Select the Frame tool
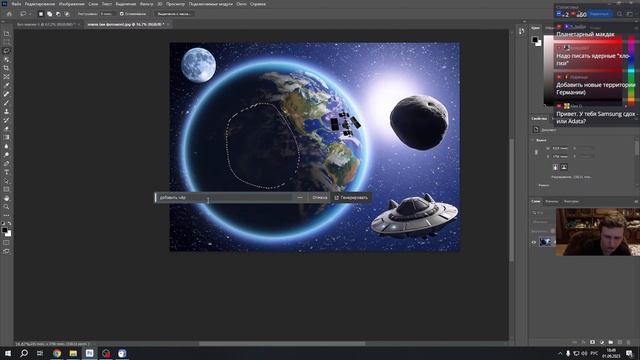 point(7,77)
